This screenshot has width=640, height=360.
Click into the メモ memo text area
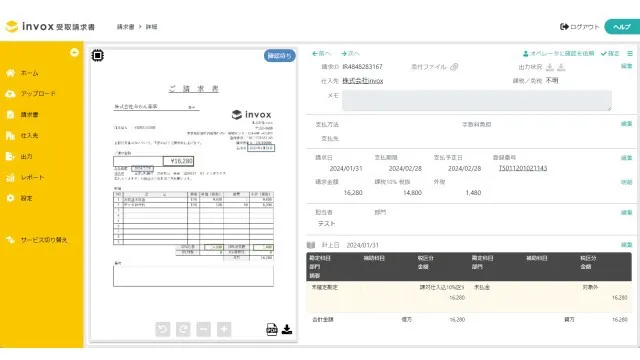coord(477,100)
